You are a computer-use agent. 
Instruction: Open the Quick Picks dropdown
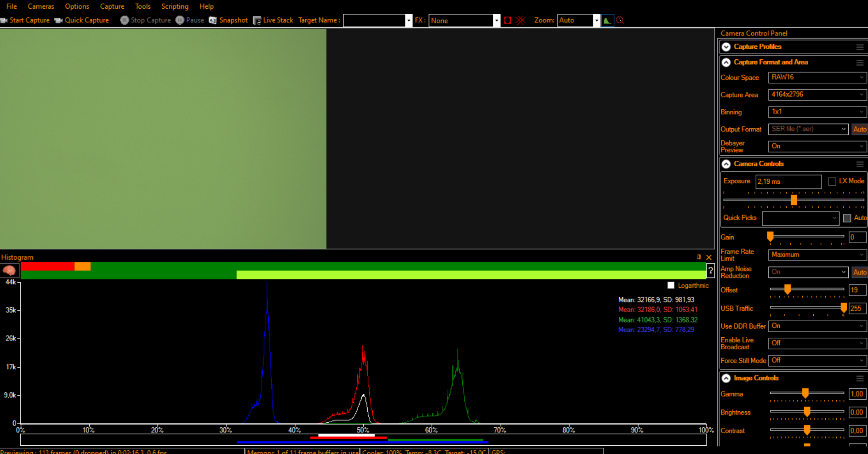point(800,218)
